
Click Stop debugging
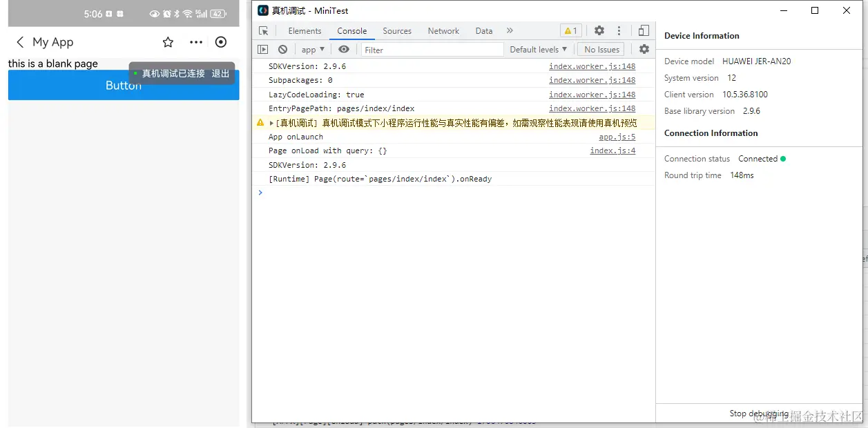pos(759,414)
